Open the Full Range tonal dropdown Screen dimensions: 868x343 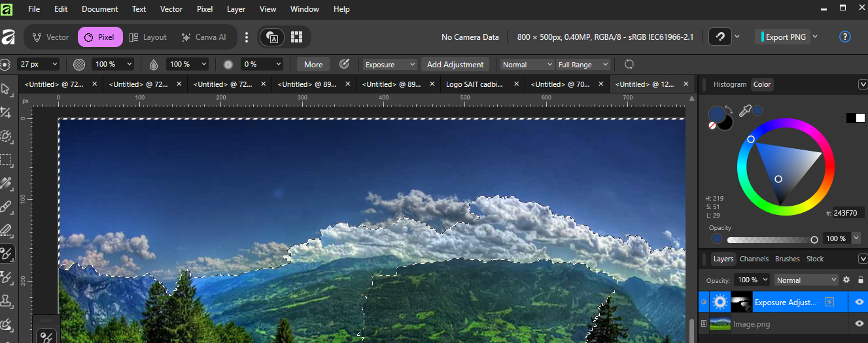(x=583, y=65)
